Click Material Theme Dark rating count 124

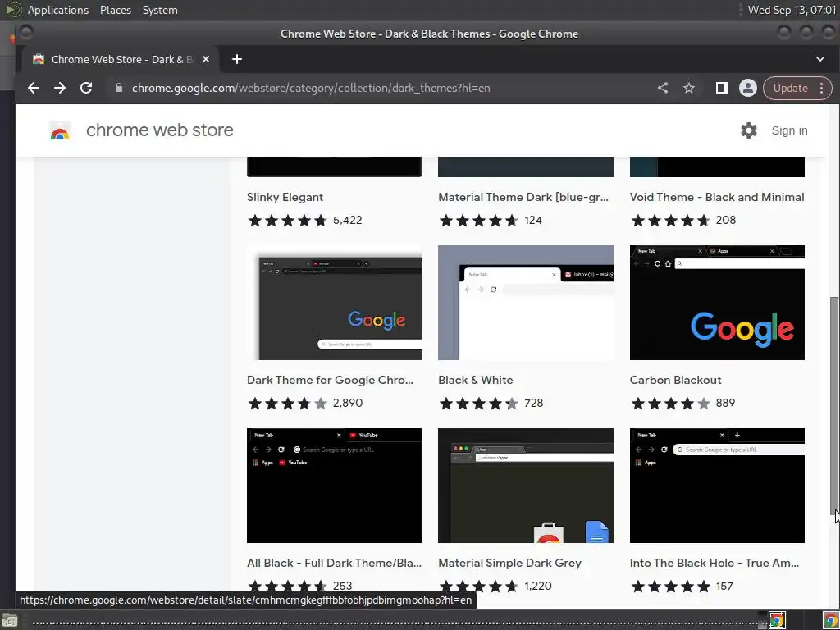coord(533,220)
